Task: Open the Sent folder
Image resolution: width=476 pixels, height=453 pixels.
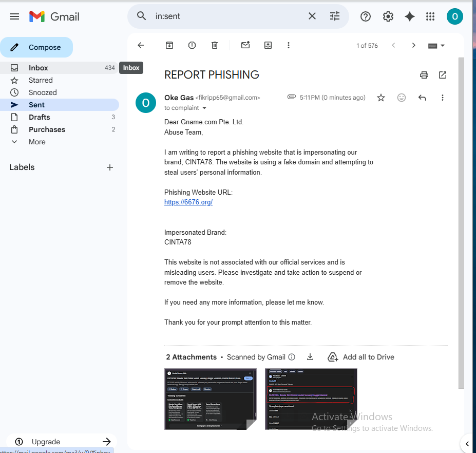Action: (x=59, y=105)
